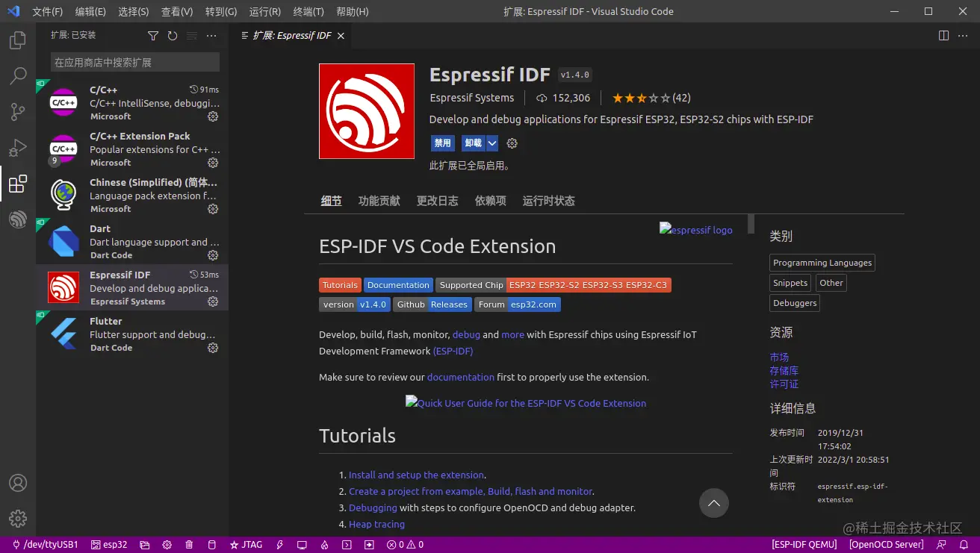Click gear icon beside the uninstall button
This screenshot has width=980, height=553.
click(512, 143)
